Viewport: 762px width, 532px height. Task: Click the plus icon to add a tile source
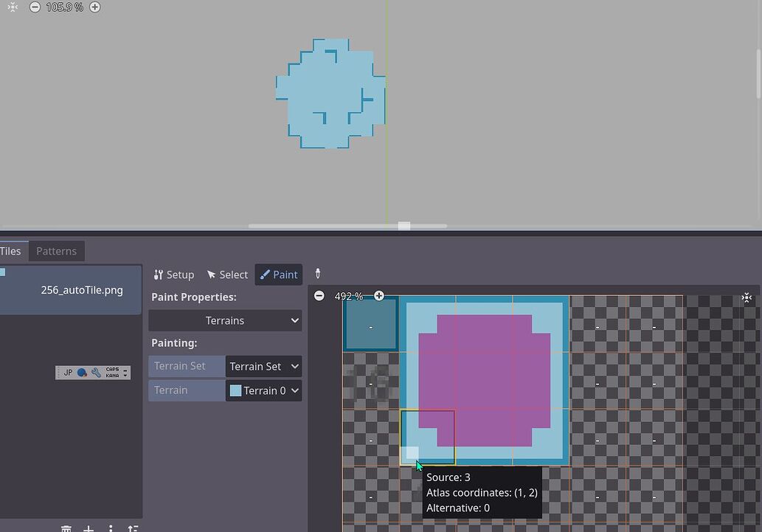(x=89, y=528)
